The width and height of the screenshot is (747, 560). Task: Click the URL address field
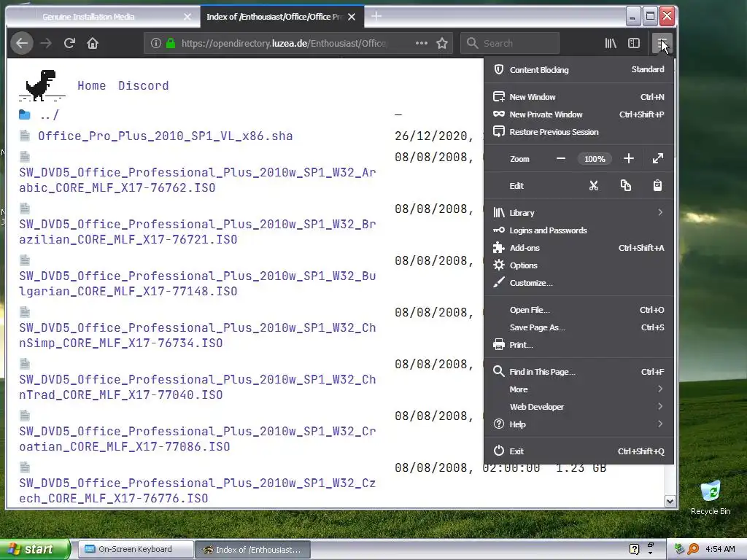tap(284, 43)
